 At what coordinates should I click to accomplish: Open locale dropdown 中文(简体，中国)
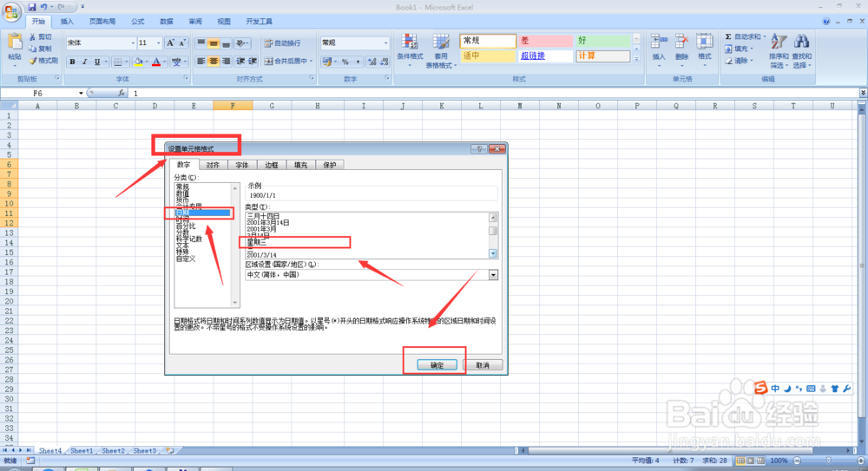tap(493, 275)
